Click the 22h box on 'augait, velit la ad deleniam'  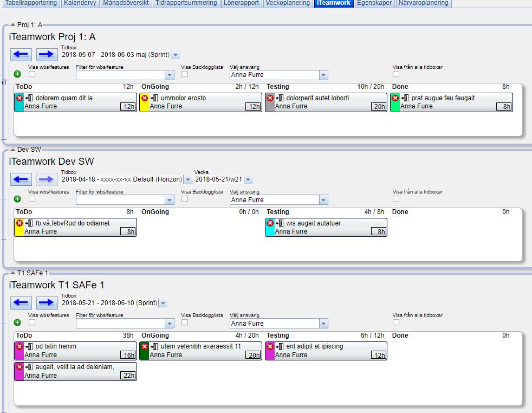(128, 375)
